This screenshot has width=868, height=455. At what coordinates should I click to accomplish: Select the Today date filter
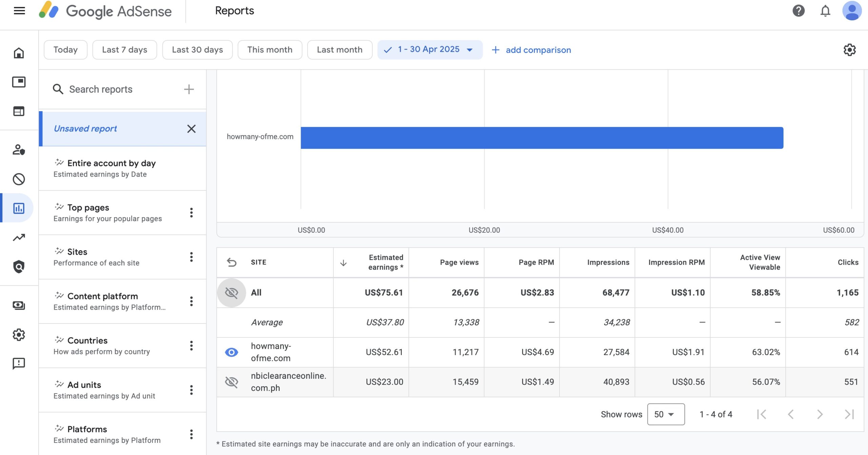point(65,50)
